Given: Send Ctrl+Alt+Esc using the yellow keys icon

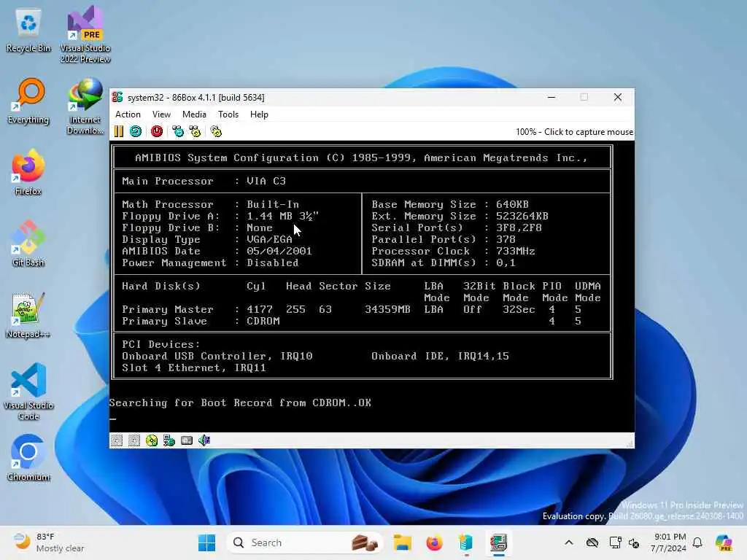Looking at the screenshot, I should pyautogui.click(x=196, y=131).
